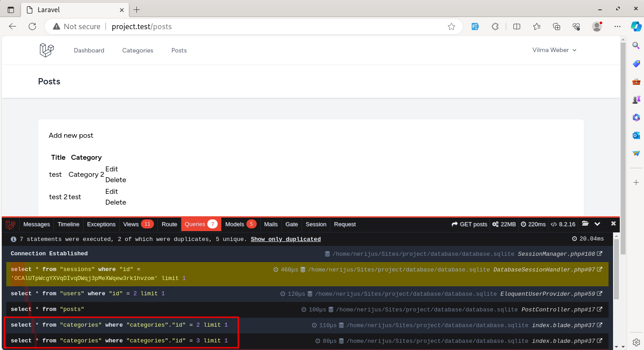Click the Laravel Debugbar logo icon
The image size is (644, 350).
11,224
